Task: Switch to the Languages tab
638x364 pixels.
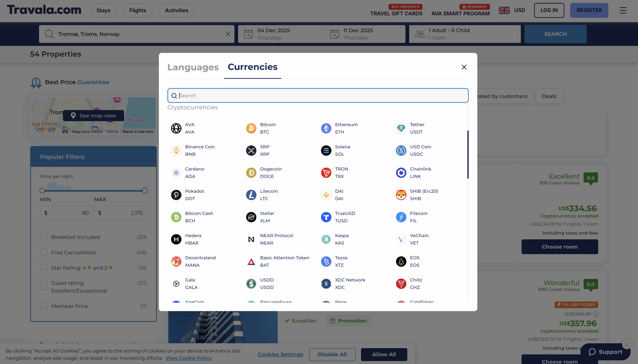Action: point(193,67)
